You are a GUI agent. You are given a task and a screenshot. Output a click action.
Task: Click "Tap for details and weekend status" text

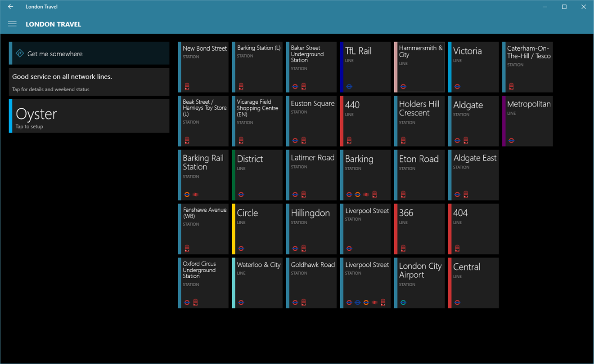click(50, 89)
